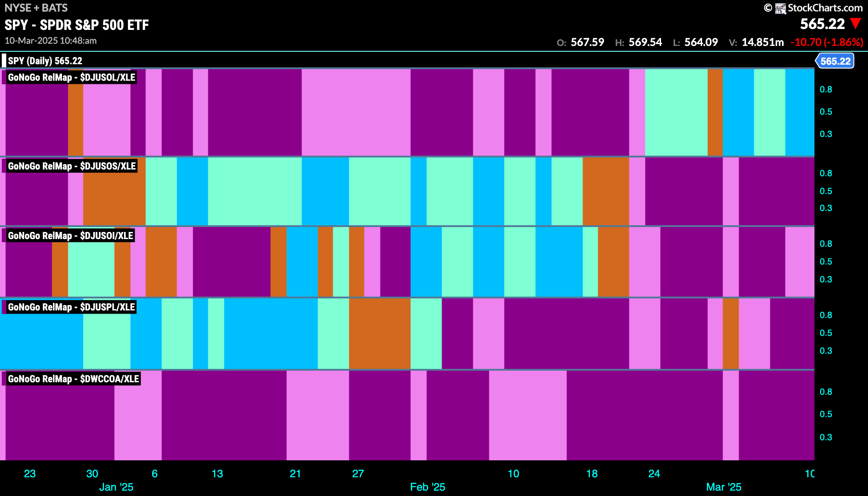The image size is (868, 496).
Task: Click the date 18 axis tick
Action: 592,474
